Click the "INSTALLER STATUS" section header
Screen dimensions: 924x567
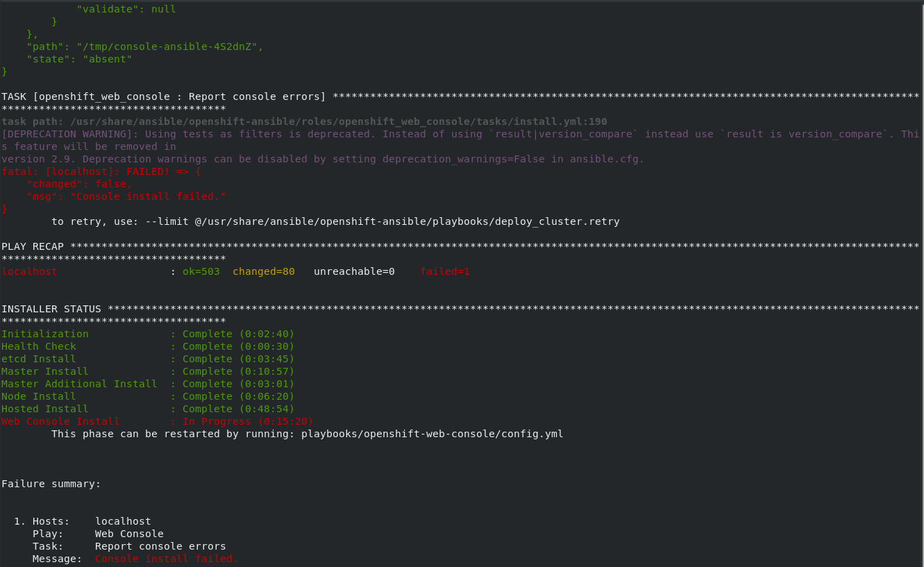click(x=51, y=309)
